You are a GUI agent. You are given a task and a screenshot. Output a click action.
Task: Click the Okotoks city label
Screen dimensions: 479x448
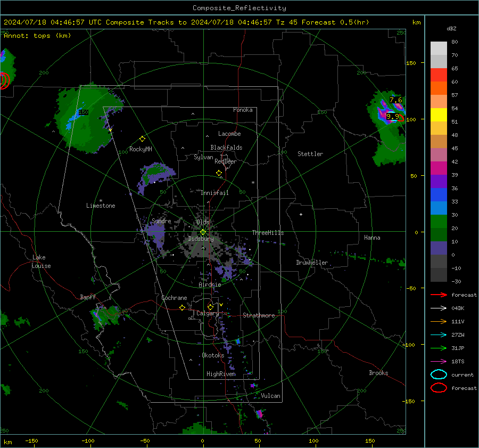(213, 355)
